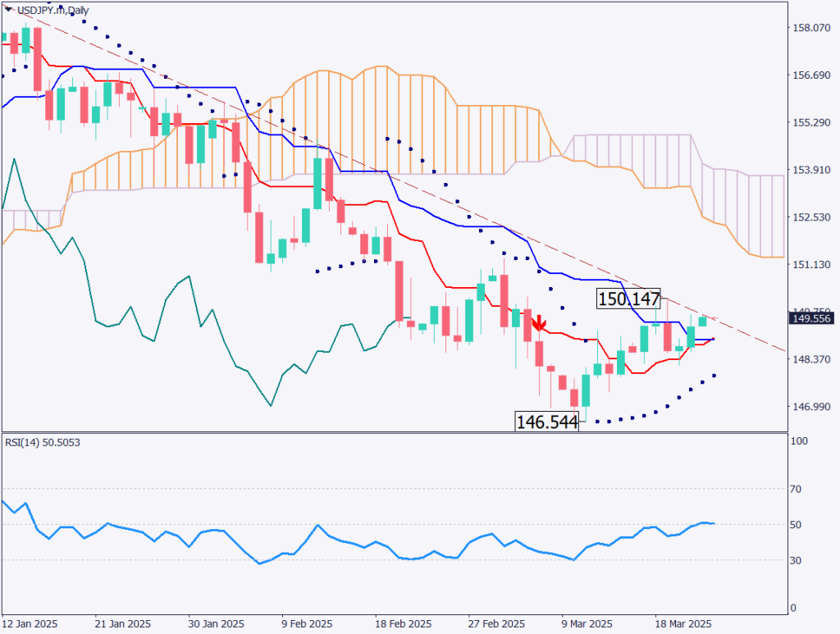This screenshot has height=634, width=840.
Task: Click the 146.990 price scale label
Action: coord(813,407)
